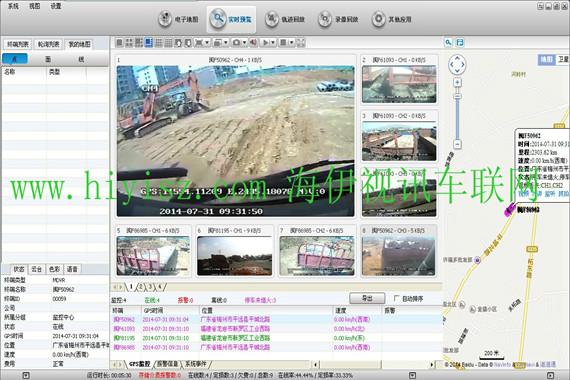Click left arrow of table horizontal scrollbar
The width and height of the screenshot is (570, 380).
tap(316, 364)
